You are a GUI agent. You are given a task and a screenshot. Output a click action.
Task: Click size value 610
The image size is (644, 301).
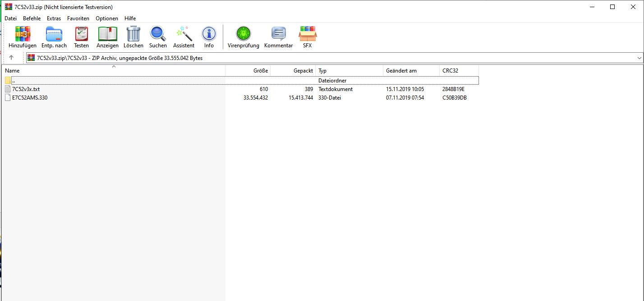click(264, 89)
